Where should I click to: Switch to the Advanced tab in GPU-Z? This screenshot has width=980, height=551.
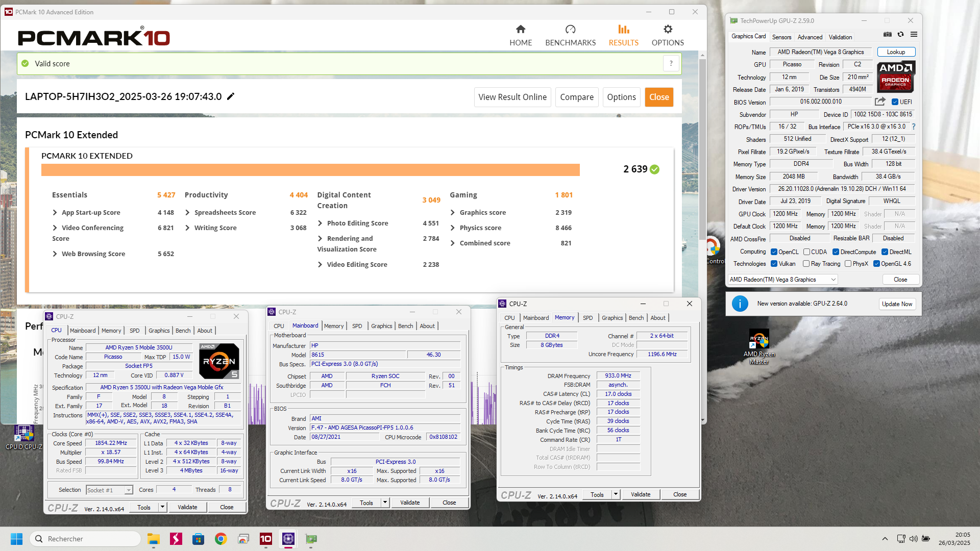click(x=810, y=37)
